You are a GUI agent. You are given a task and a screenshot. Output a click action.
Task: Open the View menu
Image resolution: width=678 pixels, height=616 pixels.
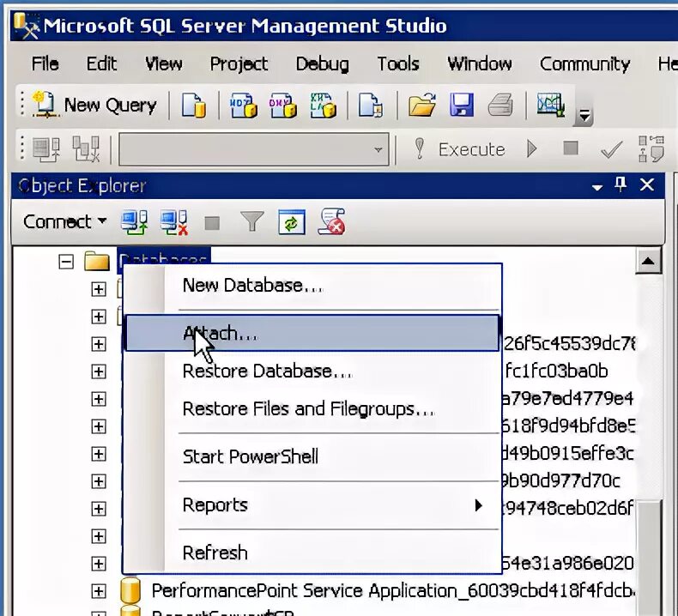(x=163, y=64)
